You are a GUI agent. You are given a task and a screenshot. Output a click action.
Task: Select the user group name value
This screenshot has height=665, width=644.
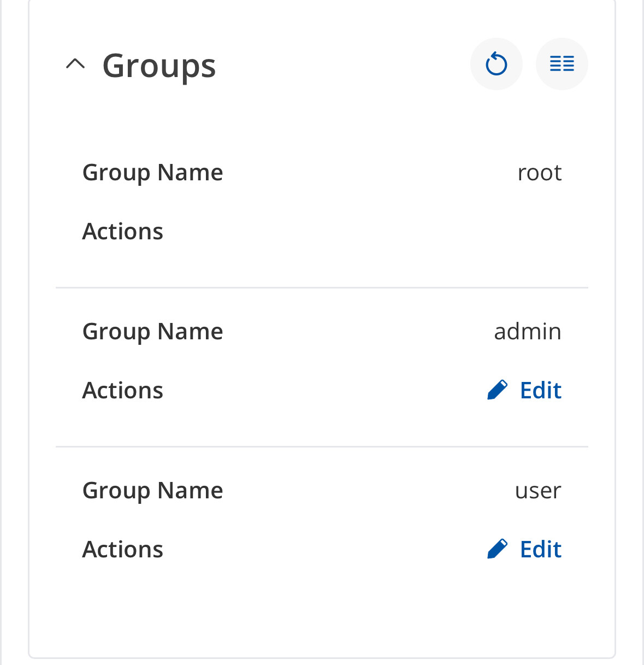(537, 491)
